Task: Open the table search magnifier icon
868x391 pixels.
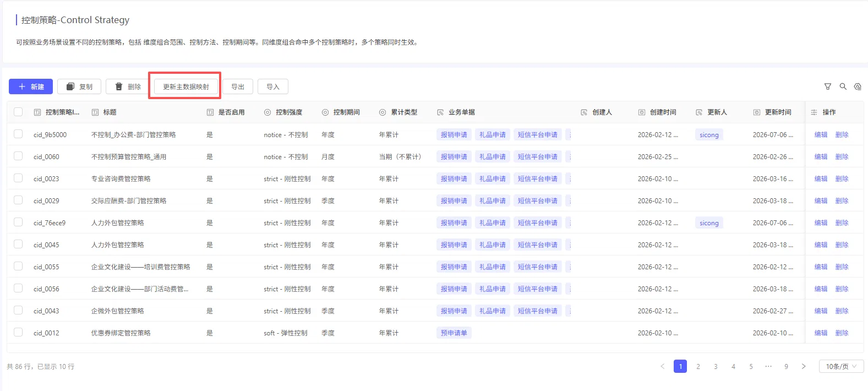Action: 843,86
